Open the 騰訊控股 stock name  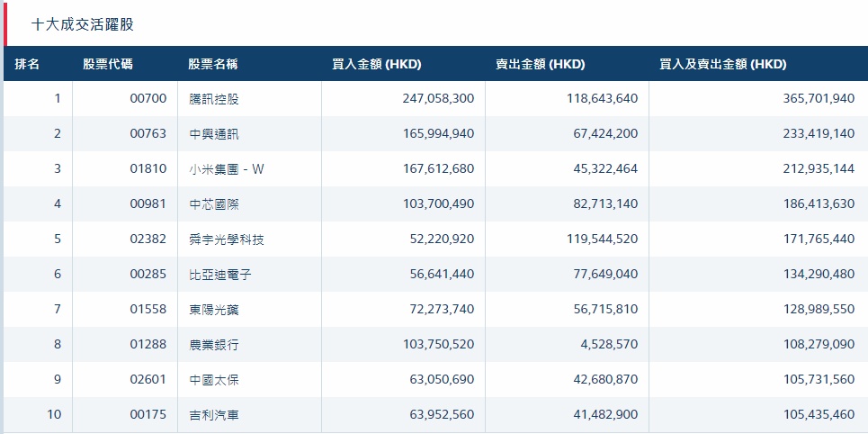[x=214, y=99]
